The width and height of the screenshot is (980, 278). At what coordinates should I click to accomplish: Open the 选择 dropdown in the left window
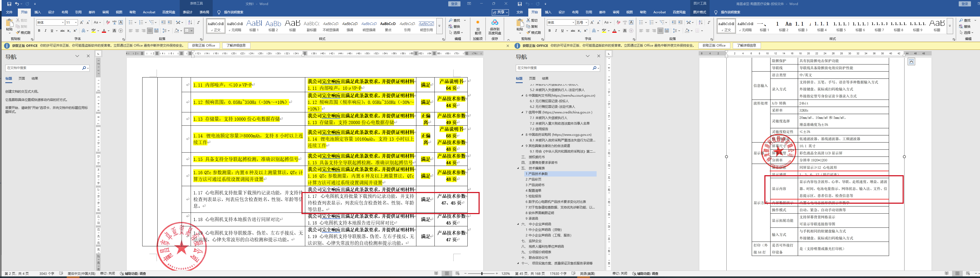pyautogui.click(x=456, y=33)
